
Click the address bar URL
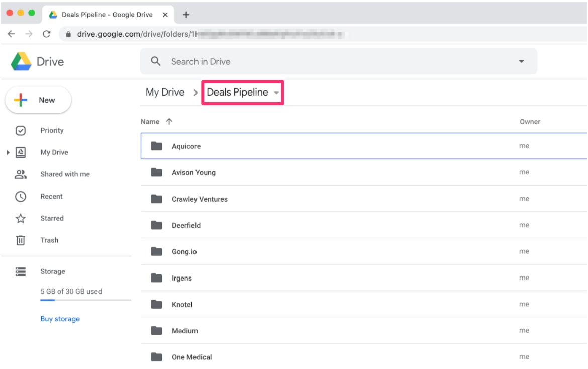point(210,34)
